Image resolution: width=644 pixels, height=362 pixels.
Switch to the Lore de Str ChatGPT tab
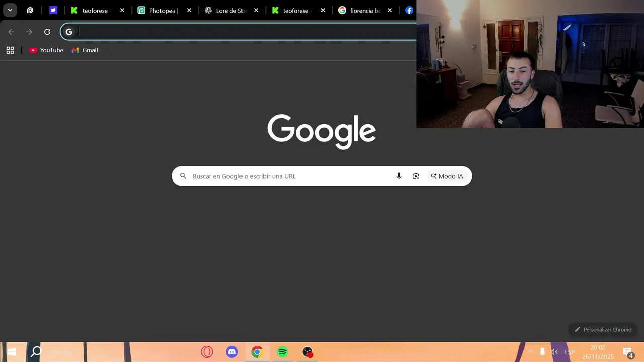tap(231, 11)
